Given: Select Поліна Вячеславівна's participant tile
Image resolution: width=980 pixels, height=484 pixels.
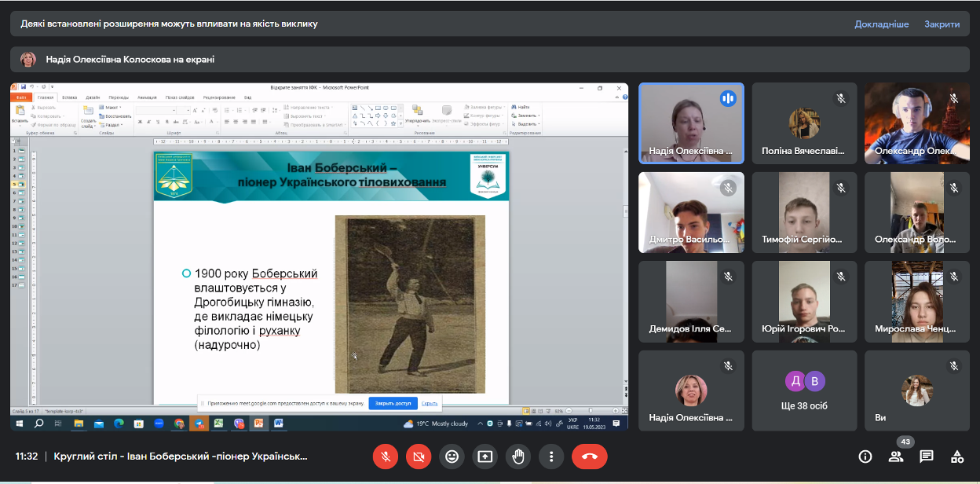Looking at the screenshot, I should [x=804, y=123].
